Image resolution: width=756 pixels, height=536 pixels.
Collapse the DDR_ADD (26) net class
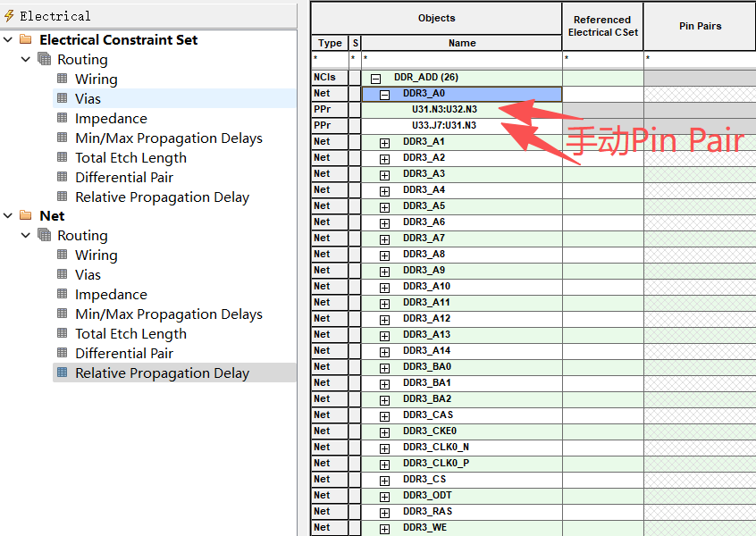pyautogui.click(x=375, y=78)
